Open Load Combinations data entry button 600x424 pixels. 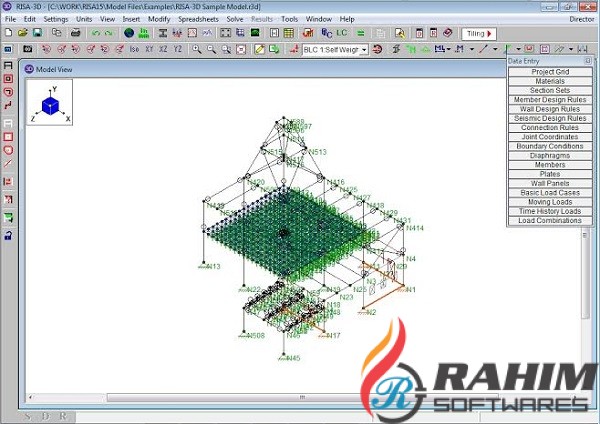click(x=550, y=220)
